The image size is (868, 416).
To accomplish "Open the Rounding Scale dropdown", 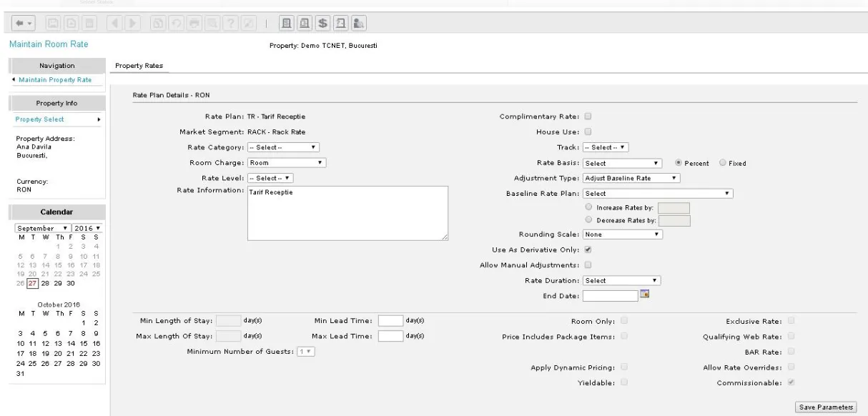I will click(623, 234).
